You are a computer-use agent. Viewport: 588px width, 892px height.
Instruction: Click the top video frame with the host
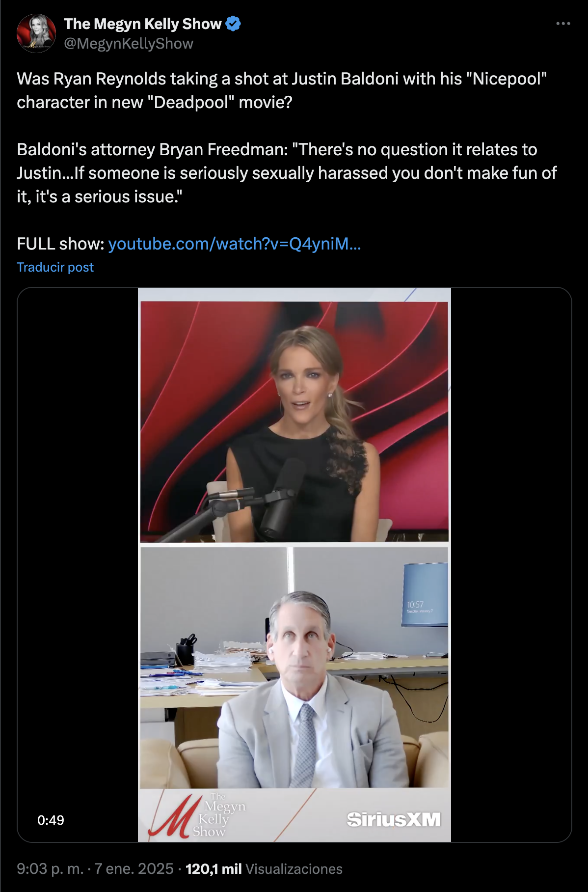coord(294,422)
